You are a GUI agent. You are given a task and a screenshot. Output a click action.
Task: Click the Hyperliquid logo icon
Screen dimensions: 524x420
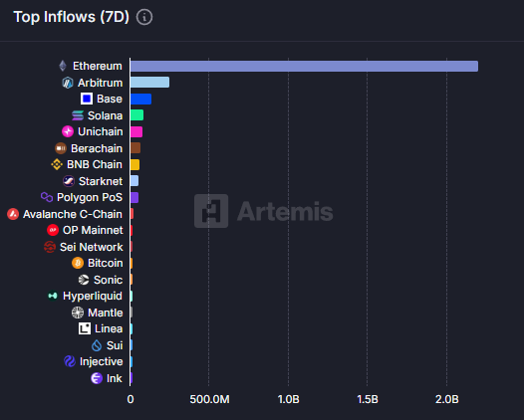click(53, 296)
